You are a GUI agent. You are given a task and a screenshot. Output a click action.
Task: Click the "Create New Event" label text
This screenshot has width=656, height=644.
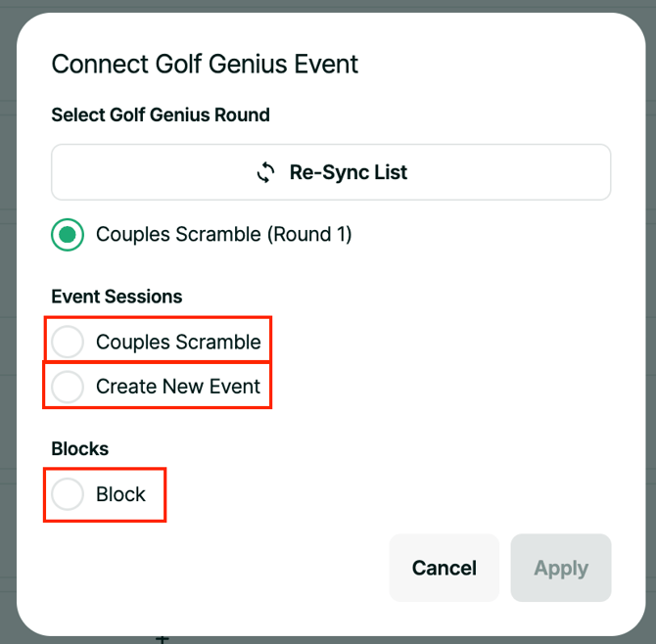178,387
